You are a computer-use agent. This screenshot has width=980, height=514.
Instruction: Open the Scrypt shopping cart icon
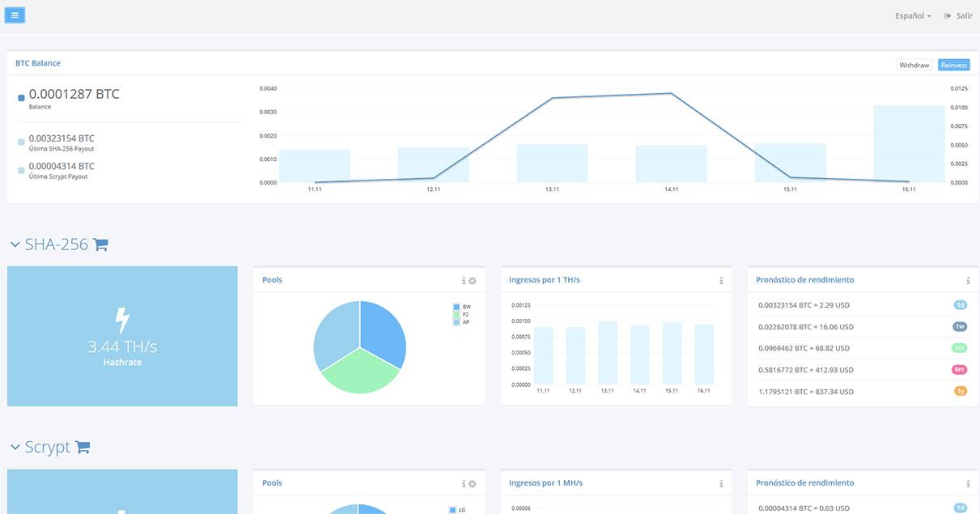coord(82,447)
